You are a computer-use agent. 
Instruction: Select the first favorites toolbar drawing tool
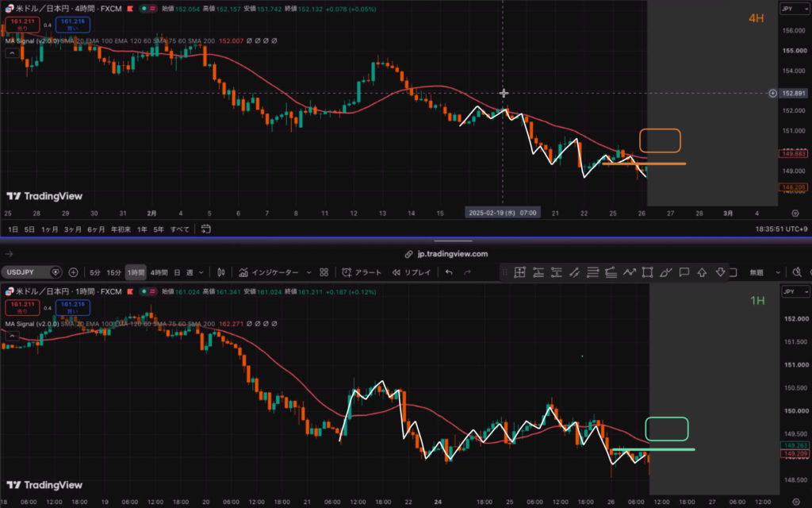(520, 272)
